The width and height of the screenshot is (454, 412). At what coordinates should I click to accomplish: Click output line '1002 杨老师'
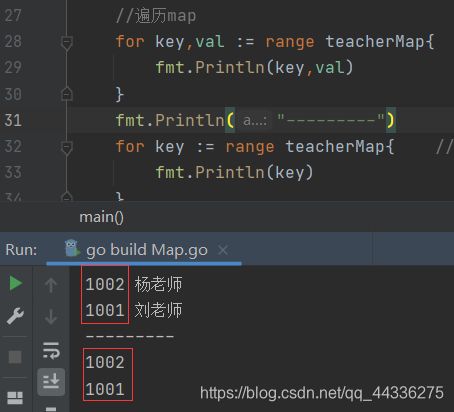(134, 284)
